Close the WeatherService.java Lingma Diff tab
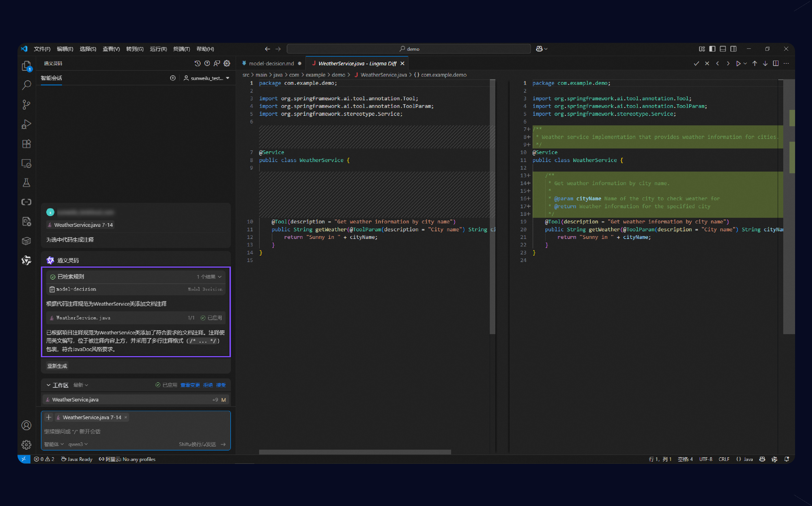812x506 pixels. [403, 63]
